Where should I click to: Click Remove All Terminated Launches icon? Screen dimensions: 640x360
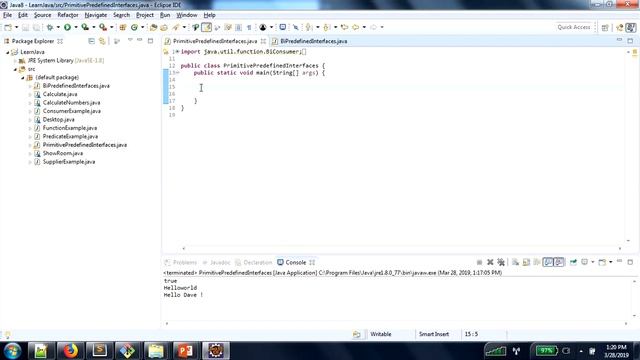tap(501, 262)
